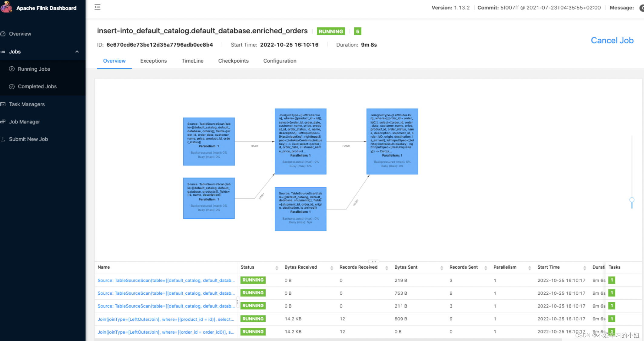This screenshot has height=341, width=644.
Task: Click the green tasks badge in the 219 B row
Action: coord(612,280)
